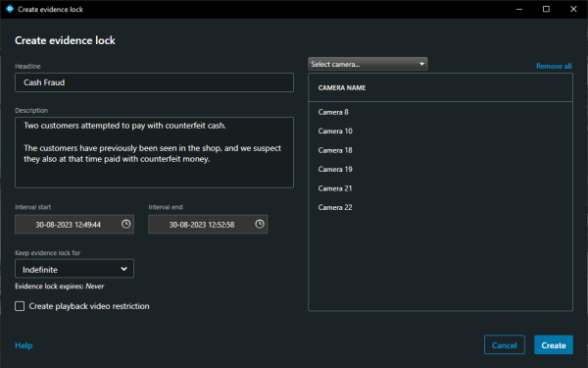588x368 pixels.
Task: Select Camera 8 in the list
Action: pos(440,112)
